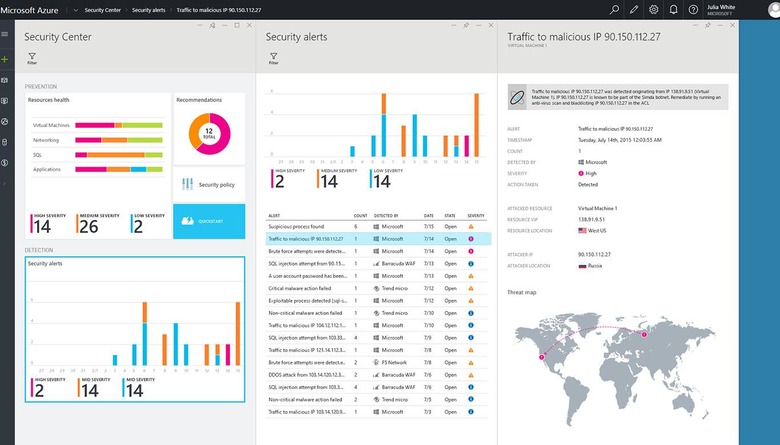The image size is (780, 445).
Task: Pin the Traffic to malicious IP blade
Action: tap(707, 25)
